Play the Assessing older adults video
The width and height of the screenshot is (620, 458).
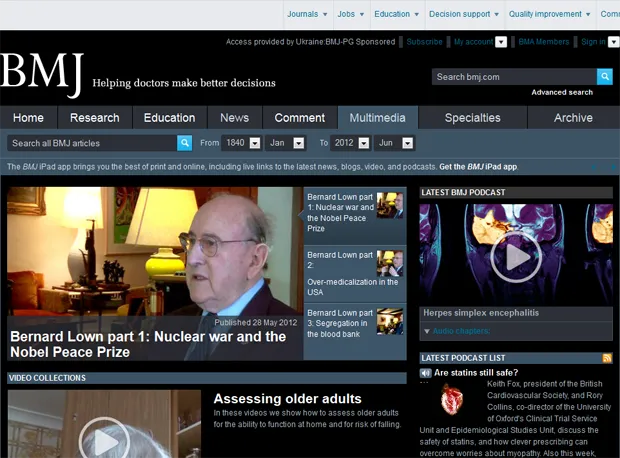104,440
